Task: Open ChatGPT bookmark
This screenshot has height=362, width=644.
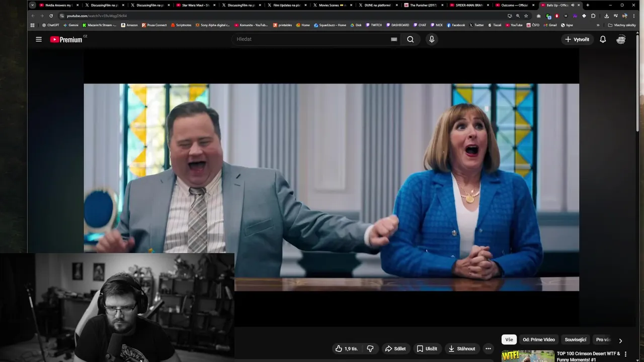Action: [x=51, y=25]
